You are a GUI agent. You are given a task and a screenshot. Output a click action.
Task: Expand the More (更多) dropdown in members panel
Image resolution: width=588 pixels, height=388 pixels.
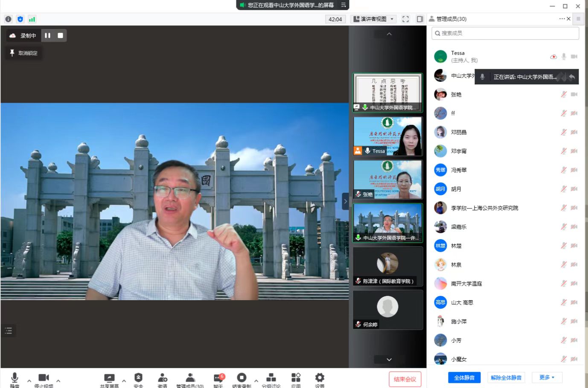pyautogui.click(x=547, y=377)
